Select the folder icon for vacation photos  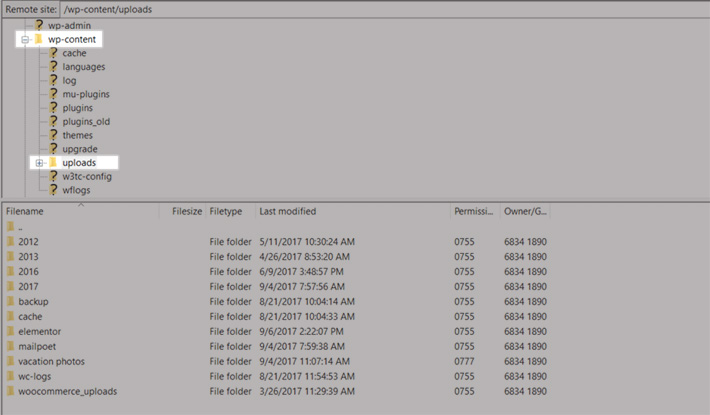click(10, 361)
